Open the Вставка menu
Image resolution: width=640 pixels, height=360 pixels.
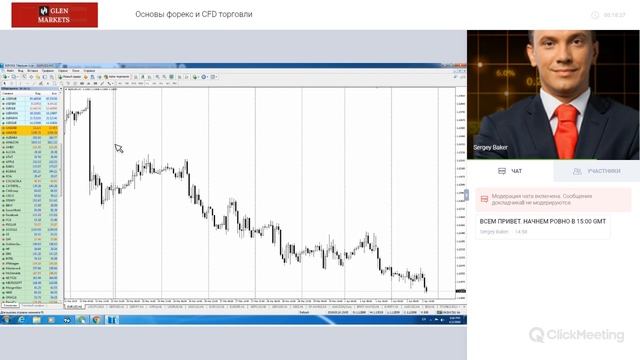32,71
